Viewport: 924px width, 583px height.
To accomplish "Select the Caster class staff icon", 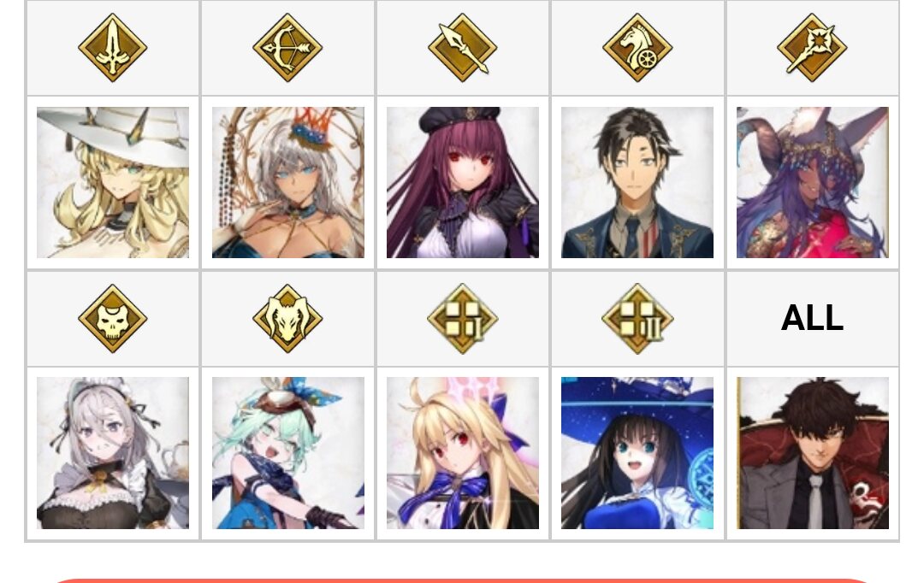I will [812, 48].
